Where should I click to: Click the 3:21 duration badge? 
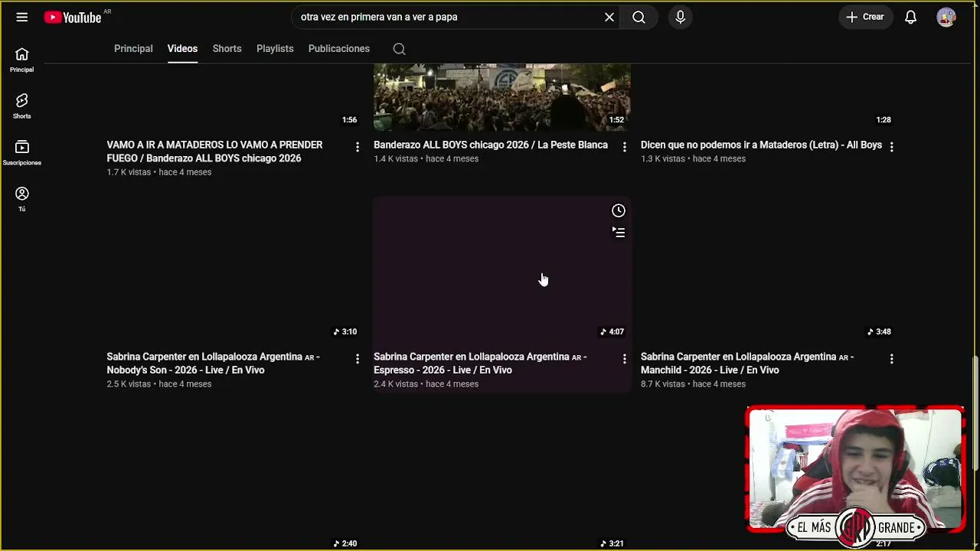coord(612,543)
